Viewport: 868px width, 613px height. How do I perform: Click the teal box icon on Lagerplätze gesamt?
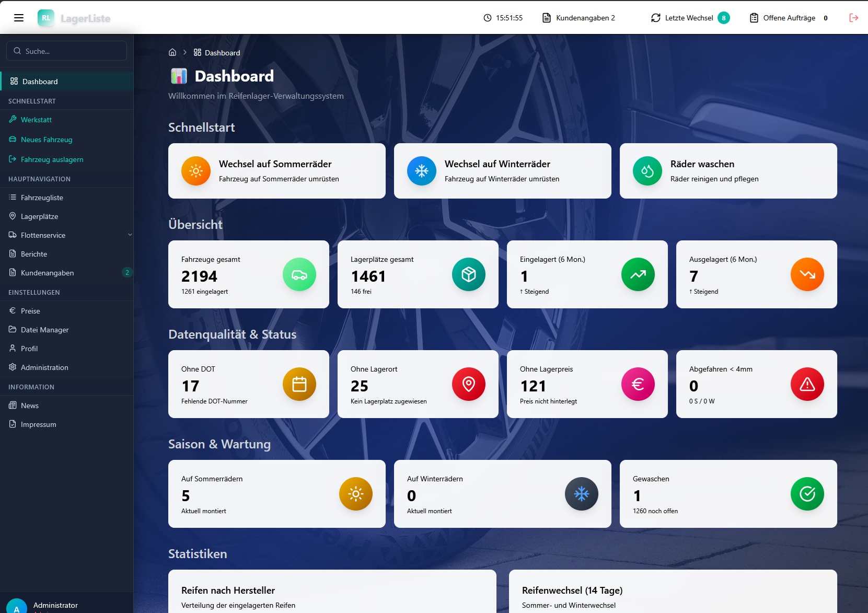tap(469, 274)
